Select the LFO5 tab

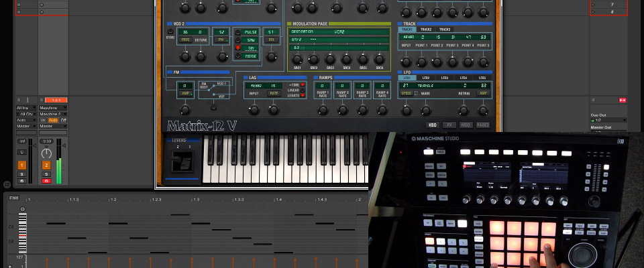[x=482, y=78]
